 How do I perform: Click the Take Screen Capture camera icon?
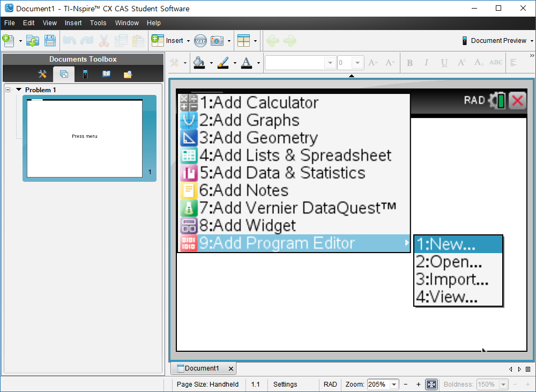coord(217,41)
